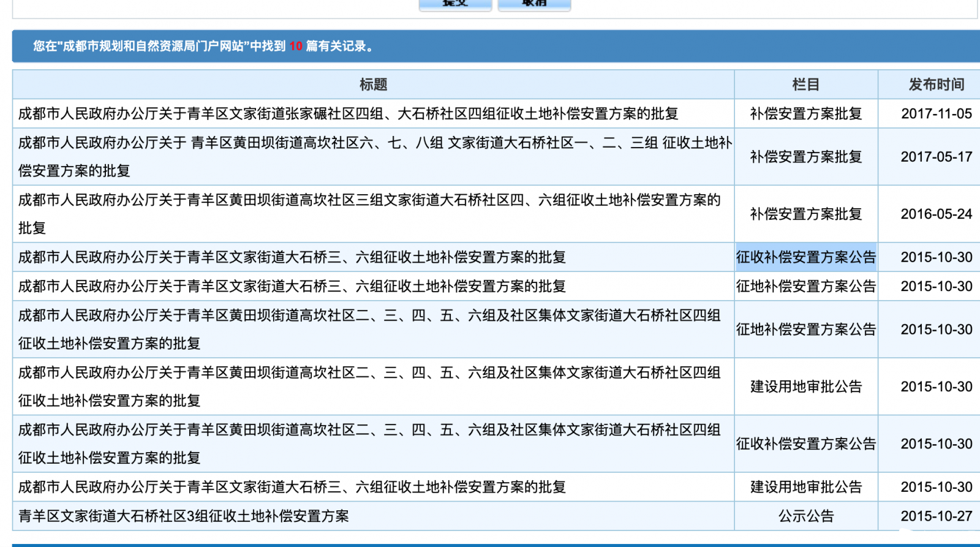Click 建设用地审批公告 cell in 大石桥三、六组 row

(806, 487)
